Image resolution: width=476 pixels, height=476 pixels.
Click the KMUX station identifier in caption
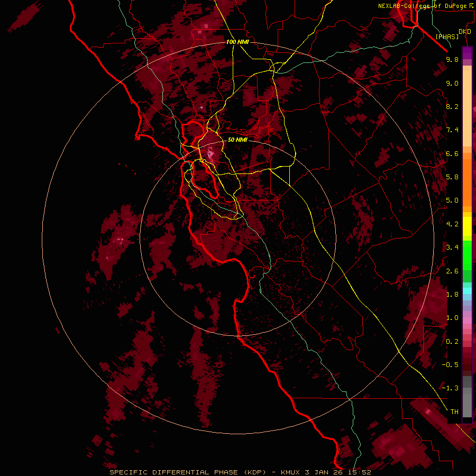(290, 472)
